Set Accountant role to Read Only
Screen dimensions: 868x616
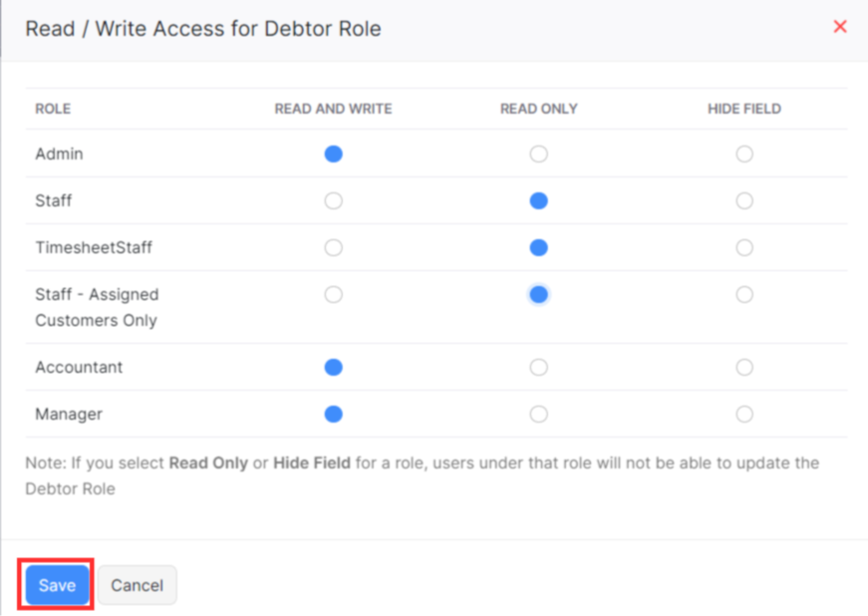[538, 367]
